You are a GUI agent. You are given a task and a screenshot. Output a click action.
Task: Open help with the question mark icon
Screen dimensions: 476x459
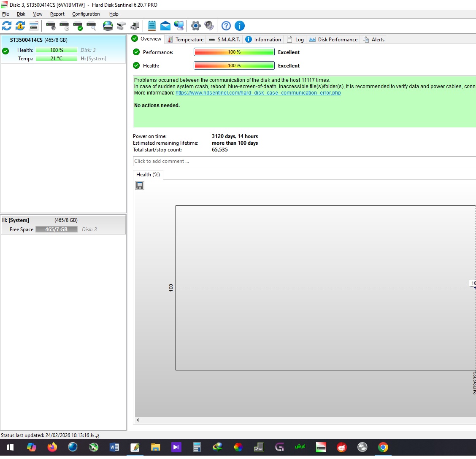point(226,26)
